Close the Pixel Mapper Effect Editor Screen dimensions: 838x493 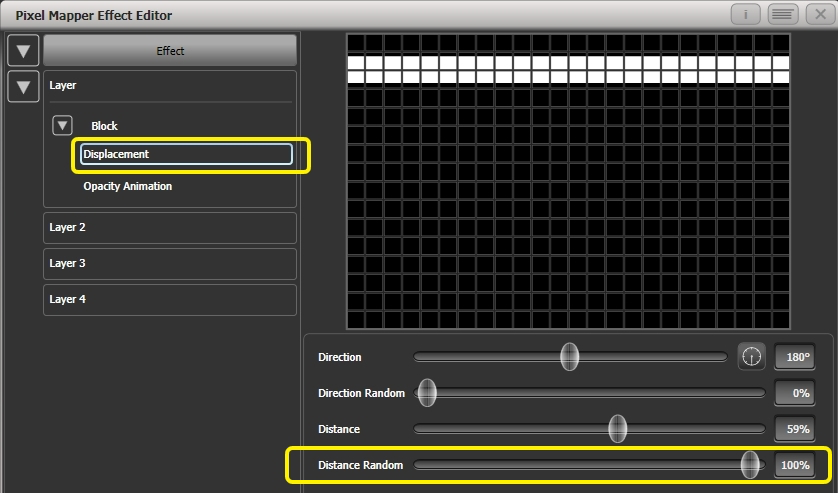820,14
